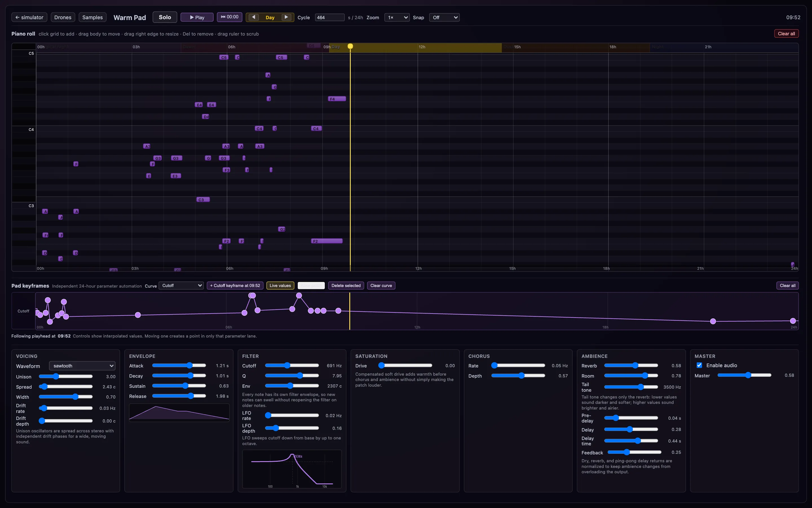Adjust the Unison slider
Image resolution: width=812 pixels, height=508 pixels.
(x=66, y=377)
